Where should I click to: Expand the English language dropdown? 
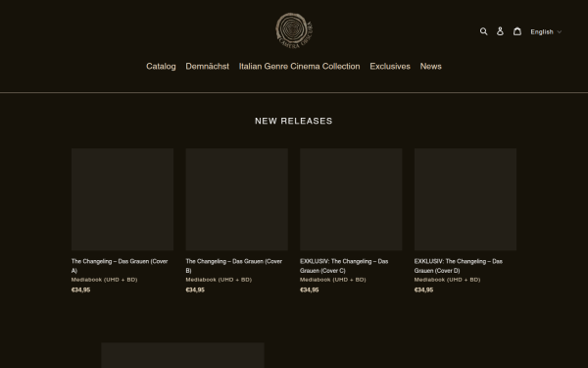(546, 32)
